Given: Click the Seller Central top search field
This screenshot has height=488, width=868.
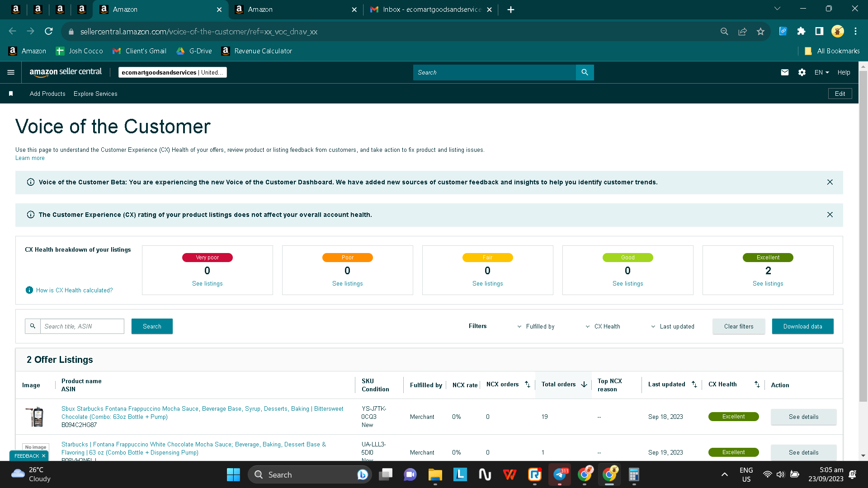Looking at the screenshot, I should coord(495,72).
